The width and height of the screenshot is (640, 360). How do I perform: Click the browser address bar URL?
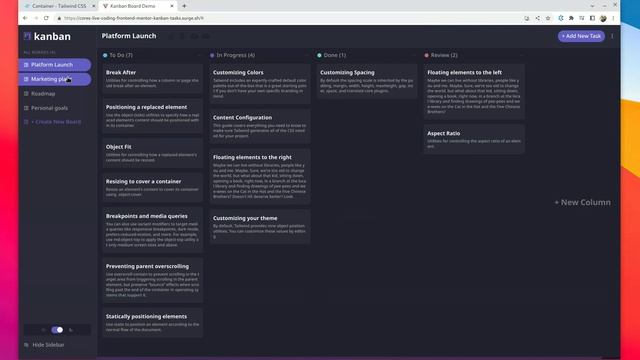[x=134, y=18]
